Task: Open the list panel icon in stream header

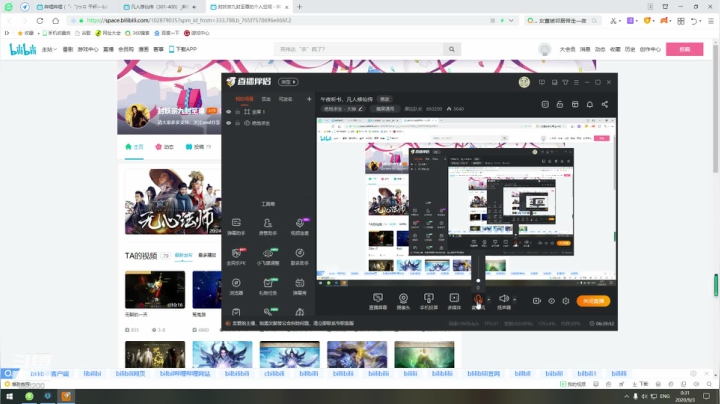Action: point(545,104)
